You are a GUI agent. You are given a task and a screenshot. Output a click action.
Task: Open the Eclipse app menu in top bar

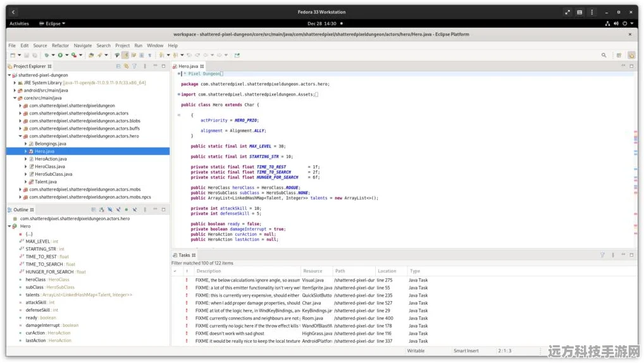tap(52, 23)
